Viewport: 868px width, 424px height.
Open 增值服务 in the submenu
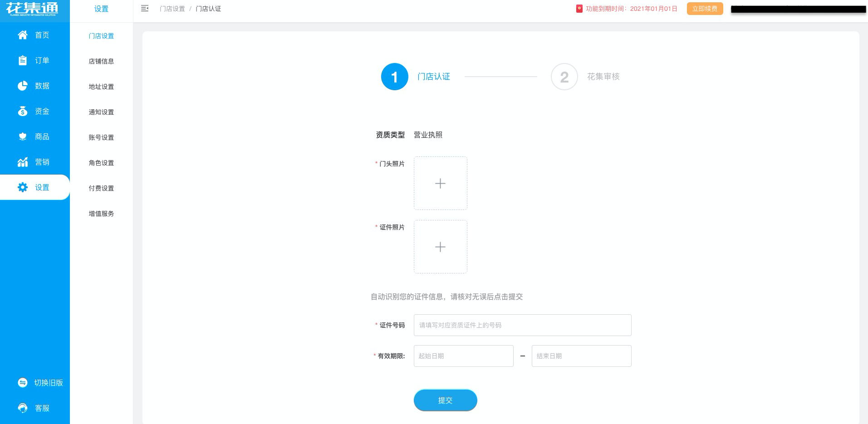[101, 214]
